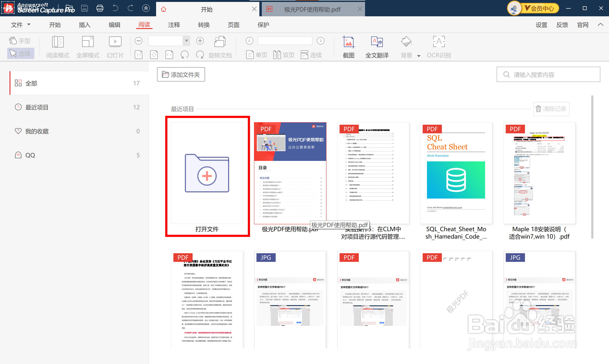Enable continuous (连续) scroll view
609x364 pixels.
(x=311, y=55)
